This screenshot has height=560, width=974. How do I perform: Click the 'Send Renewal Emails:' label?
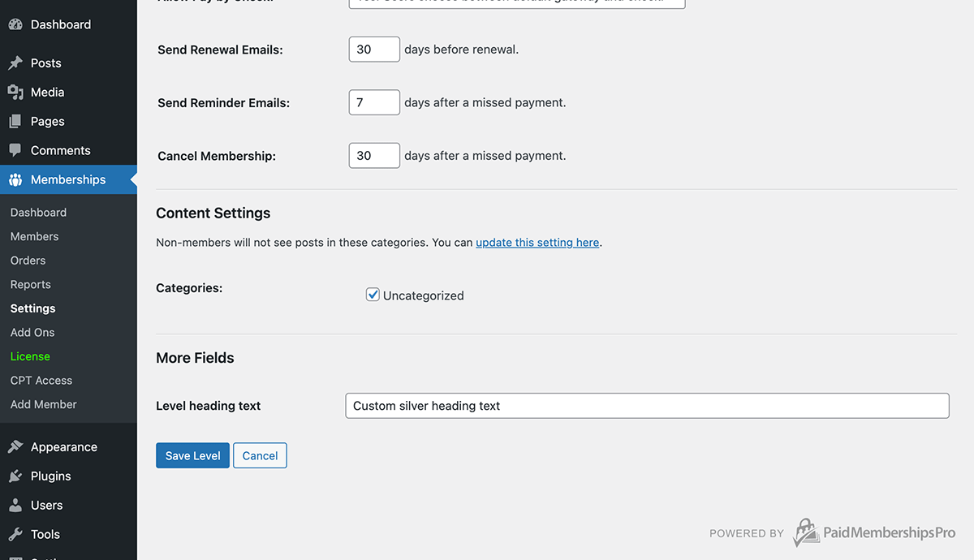(x=220, y=50)
